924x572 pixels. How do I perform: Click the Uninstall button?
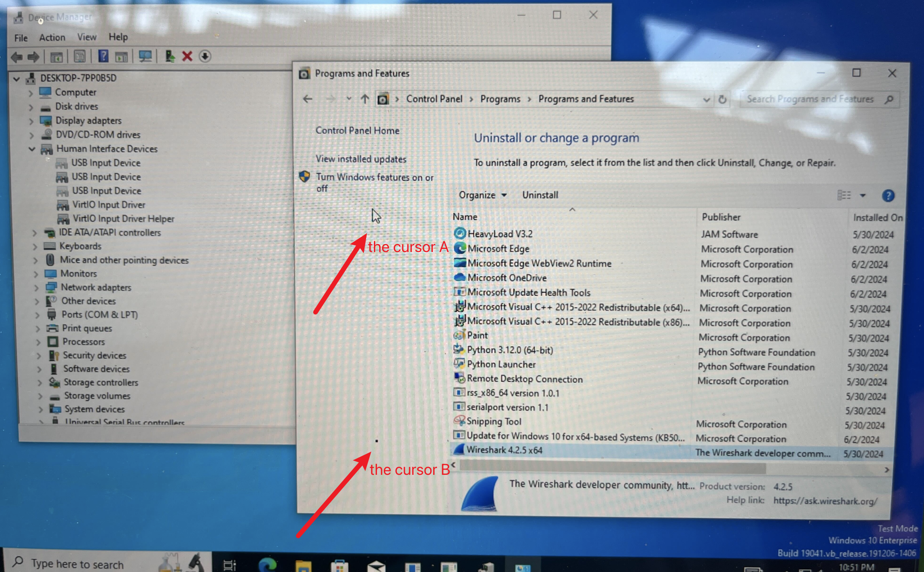pyautogui.click(x=540, y=195)
